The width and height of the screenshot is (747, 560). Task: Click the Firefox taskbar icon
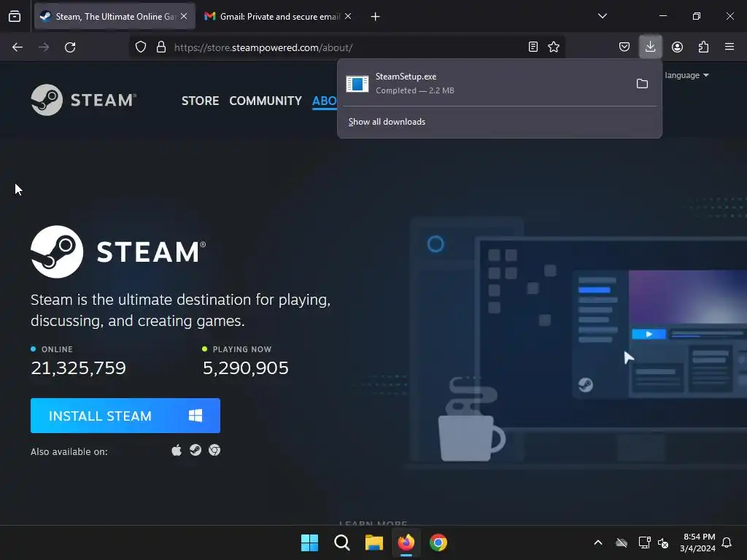click(406, 542)
